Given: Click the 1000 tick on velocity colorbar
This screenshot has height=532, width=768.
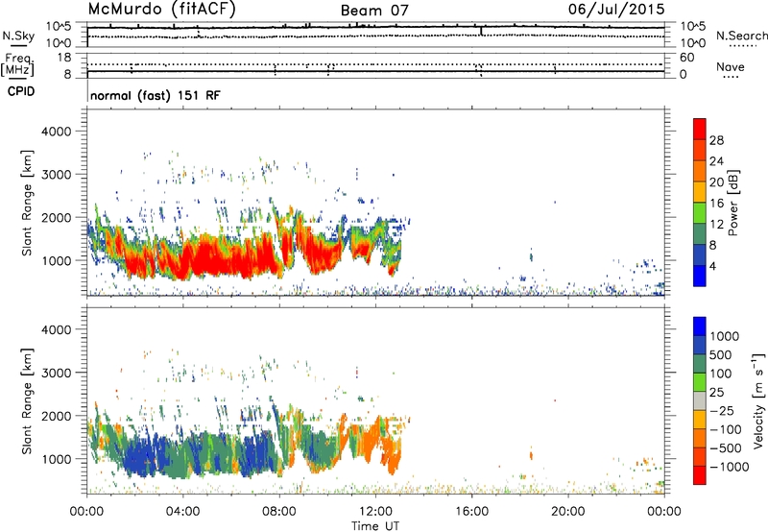Looking at the screenshot, I should coord(725,336).
